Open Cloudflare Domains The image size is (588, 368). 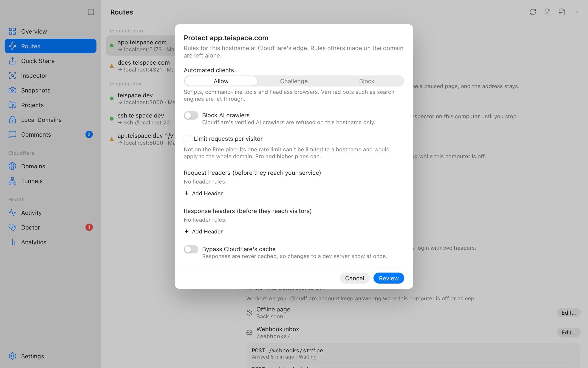pyautogui.click(x=50, y=166)
